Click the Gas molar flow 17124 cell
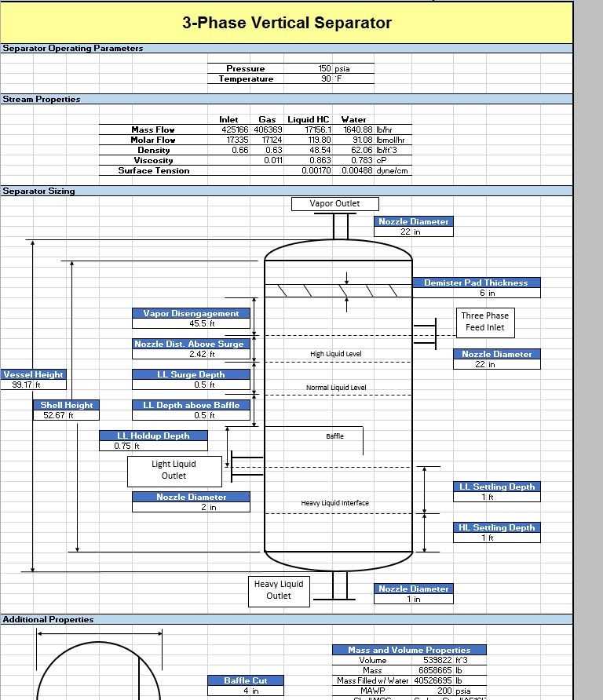This screenshot has width=603, height=700. [x=266, y=140]
